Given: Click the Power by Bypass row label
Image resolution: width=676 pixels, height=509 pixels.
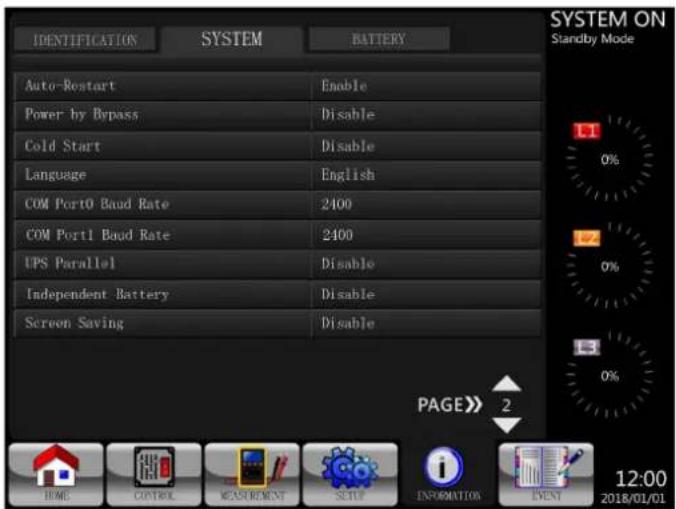Looking at the screenshot, I should point(81,115).
